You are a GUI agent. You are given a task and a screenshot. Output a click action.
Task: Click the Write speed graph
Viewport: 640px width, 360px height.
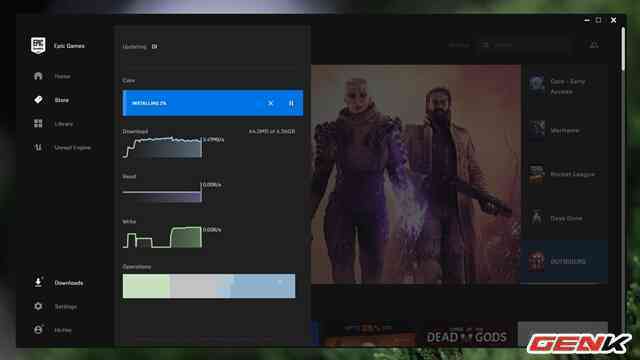click(162, 237)
